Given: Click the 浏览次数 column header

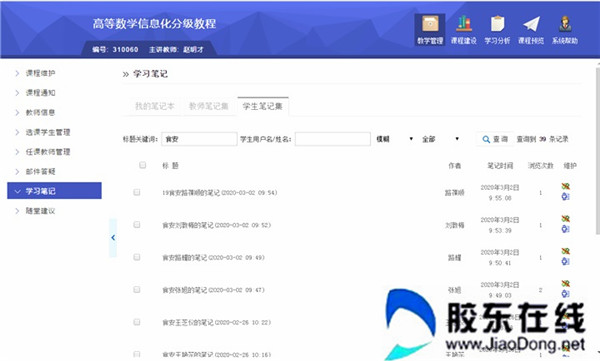Looking at the screenshot, I should coord(541,165).
